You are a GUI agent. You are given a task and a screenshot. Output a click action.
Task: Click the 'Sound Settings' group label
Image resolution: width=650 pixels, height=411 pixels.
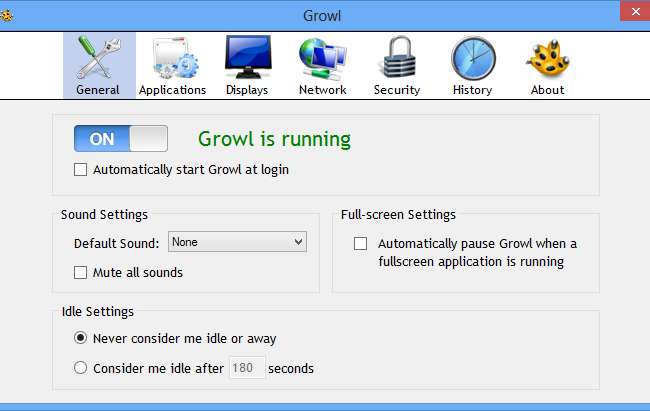(104, 214)
